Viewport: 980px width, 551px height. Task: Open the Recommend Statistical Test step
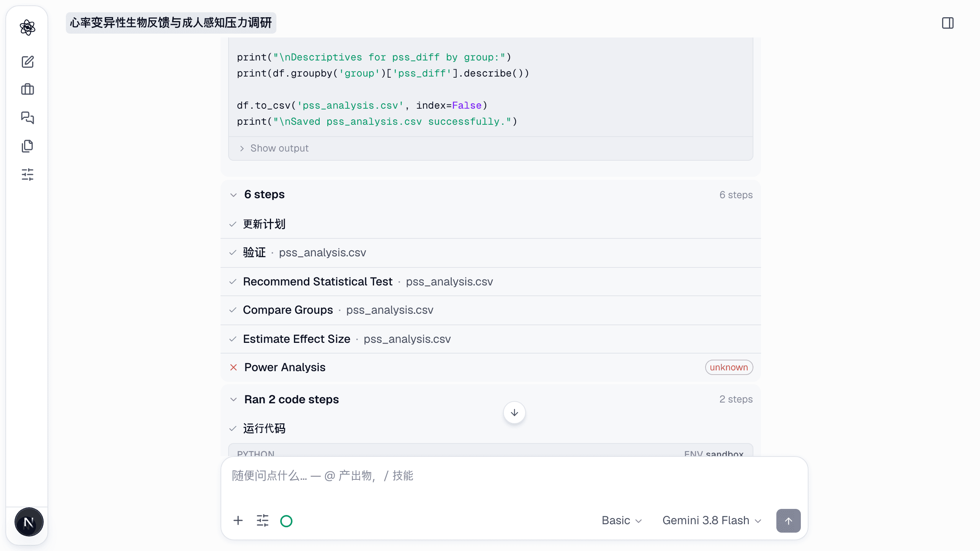click(x=491, y=282)
